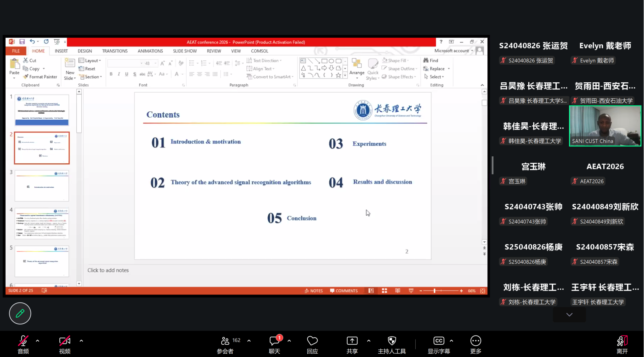
Task: Click the NOTES status bar button
Action: click(314, 291)
